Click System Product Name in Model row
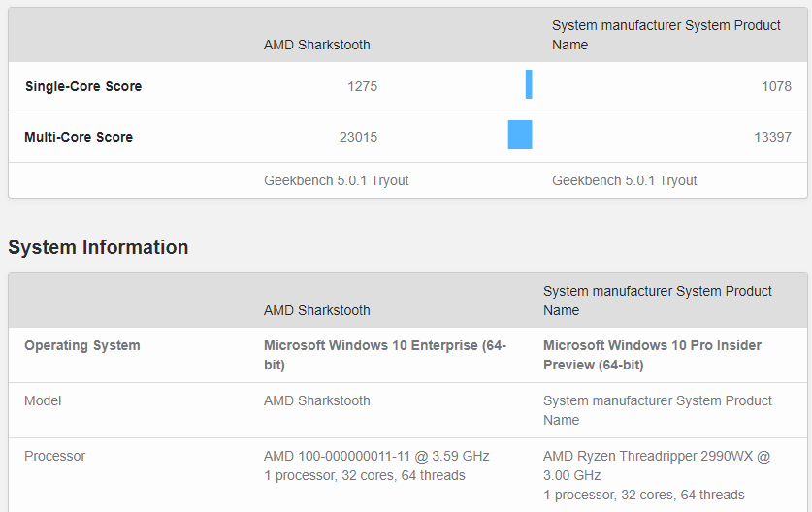Screen dimensions: 812x512 pos(657,410)
